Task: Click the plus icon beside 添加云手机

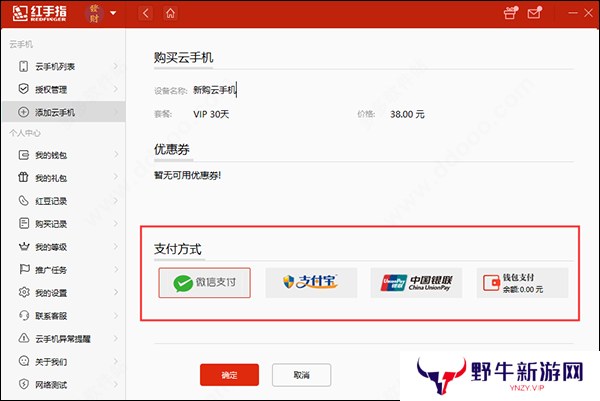Action: tap(24, 112)
